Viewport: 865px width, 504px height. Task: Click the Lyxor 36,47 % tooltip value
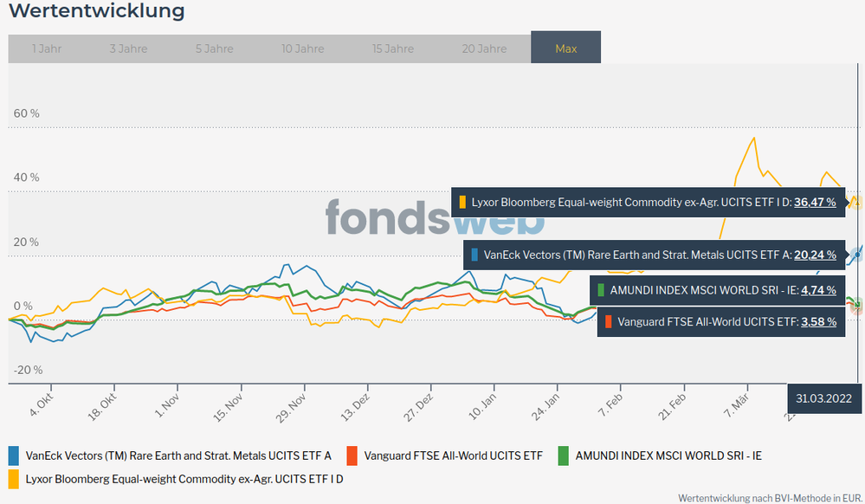tap(815, 202)
